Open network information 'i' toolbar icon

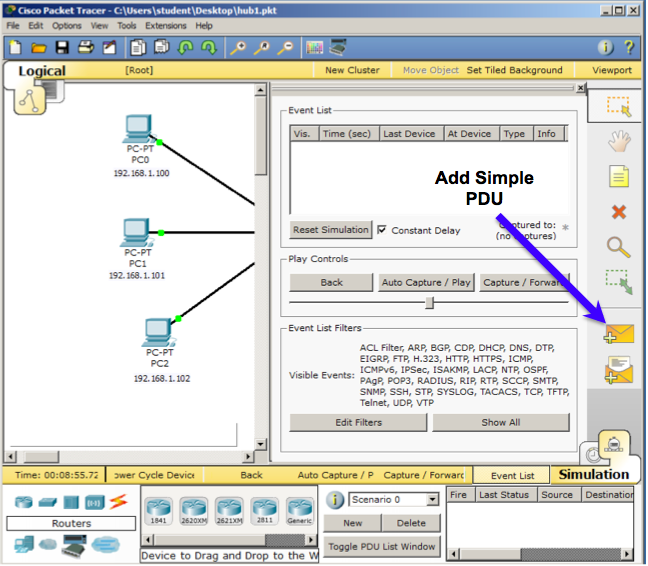click(x=606, y=48)
